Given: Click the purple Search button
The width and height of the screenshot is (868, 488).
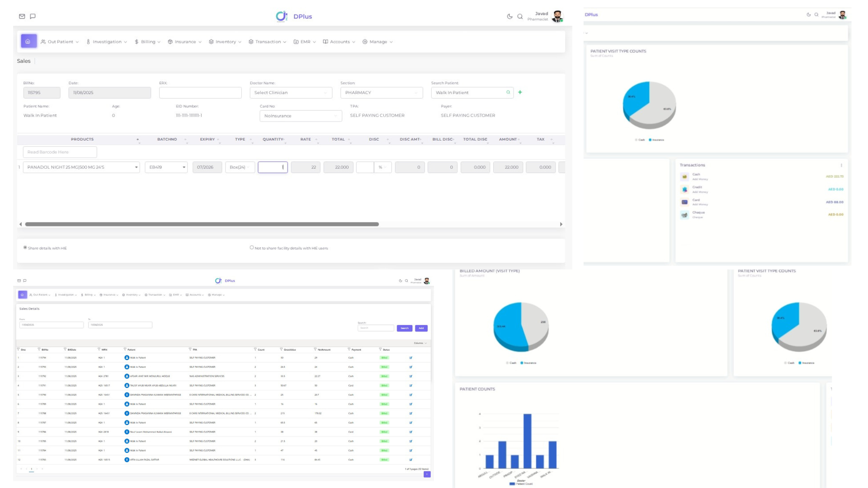Looking at the screenshot, I should tap(404, 328).
